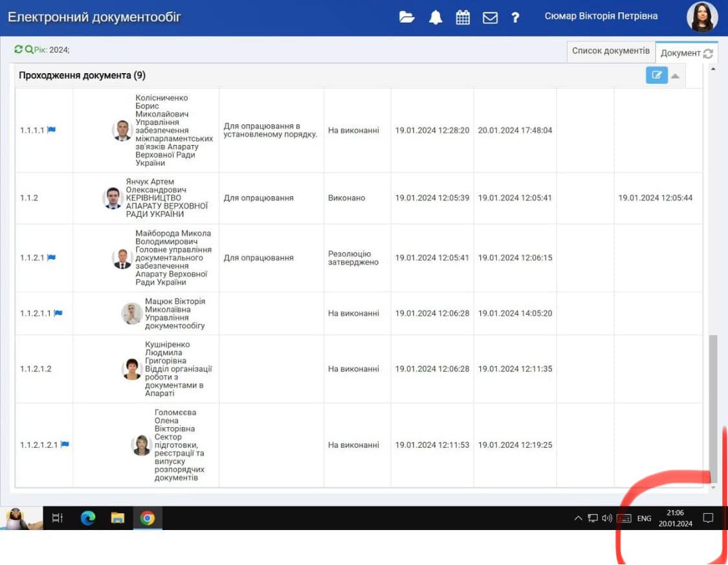The height and width of the screenshot is (565, 728).
Task: Click date 20.01.2024 17:48:04
Action: click(515, 130)
